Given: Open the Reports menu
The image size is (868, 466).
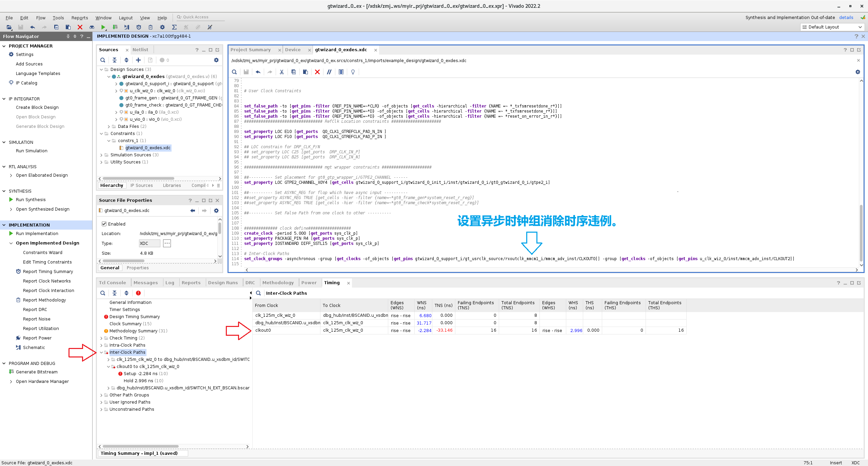Looking at the screenshot, I should [x=80, y=18].
